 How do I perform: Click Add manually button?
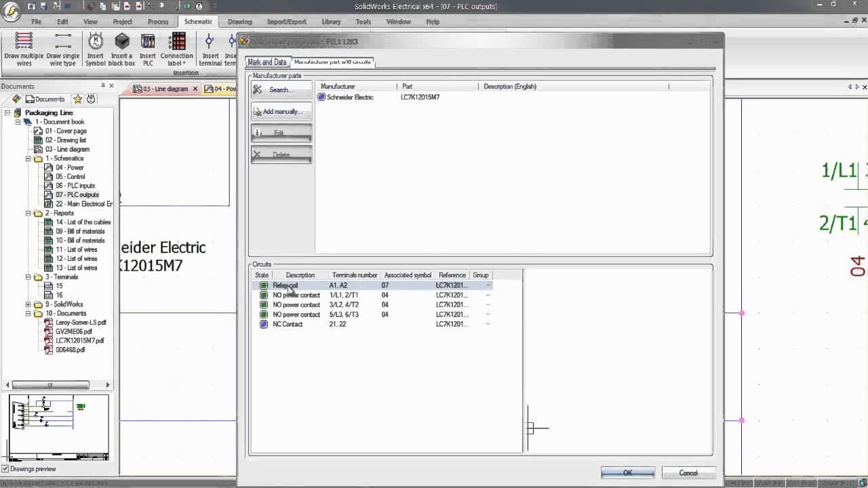[281, 111]
